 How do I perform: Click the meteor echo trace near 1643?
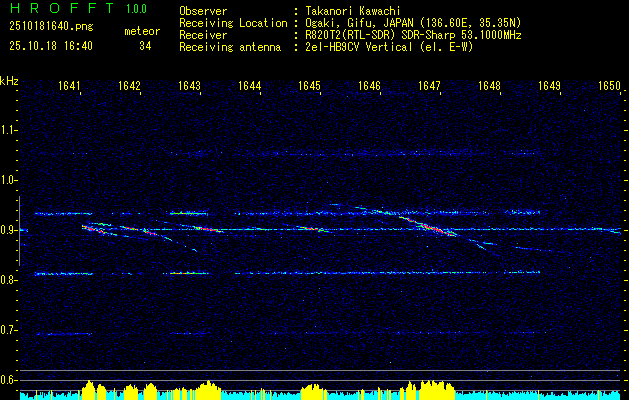pyautogui.click(x=207, y=229)
